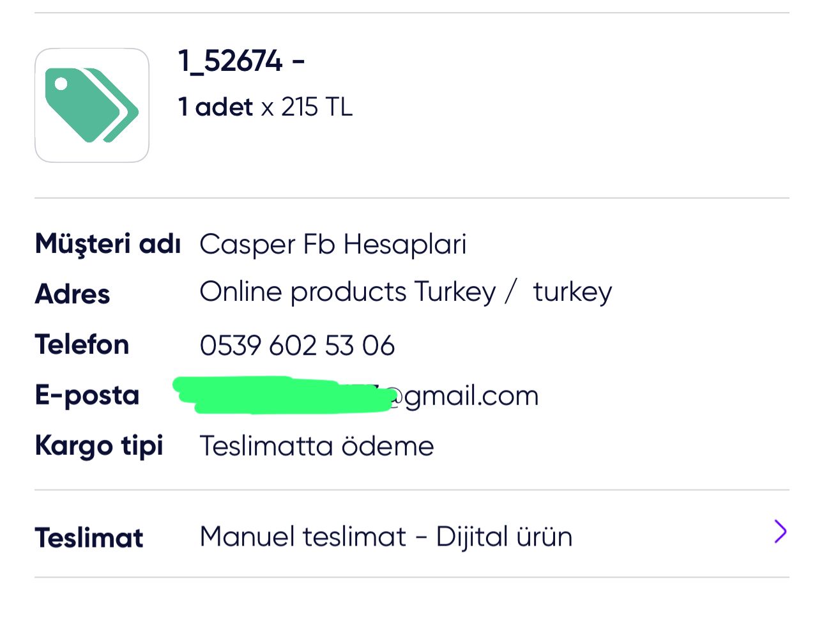Viewport: 824px width, 644px height.
Task: Click the 215 TL price text
Action: click(317, 107)
